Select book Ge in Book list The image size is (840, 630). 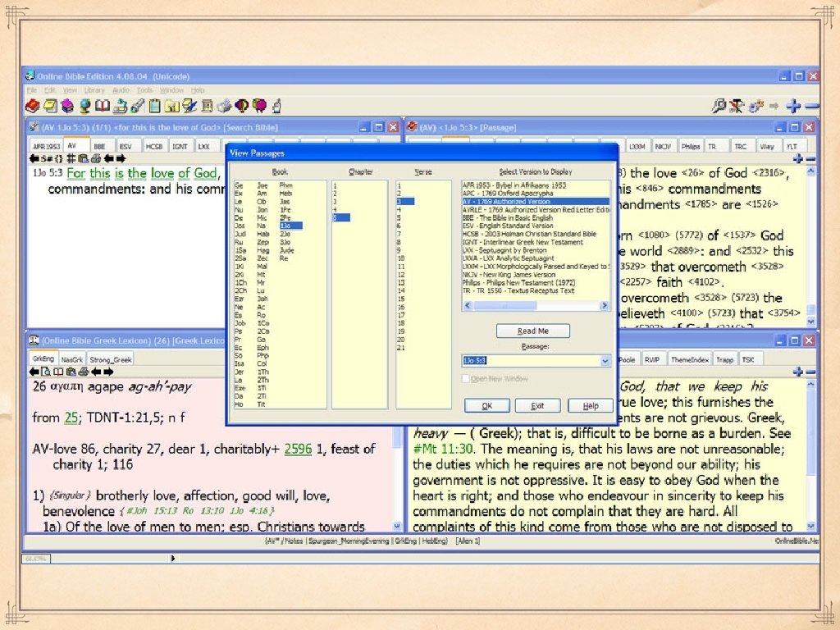[239, 185]
